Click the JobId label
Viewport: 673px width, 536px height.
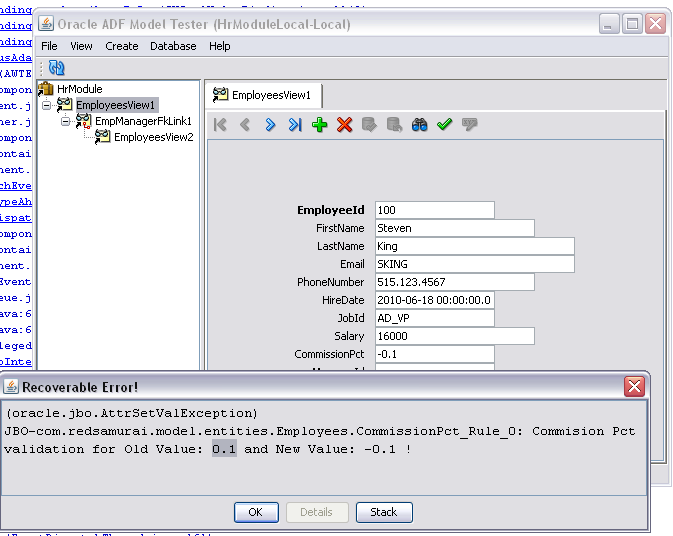coord(351,318)
